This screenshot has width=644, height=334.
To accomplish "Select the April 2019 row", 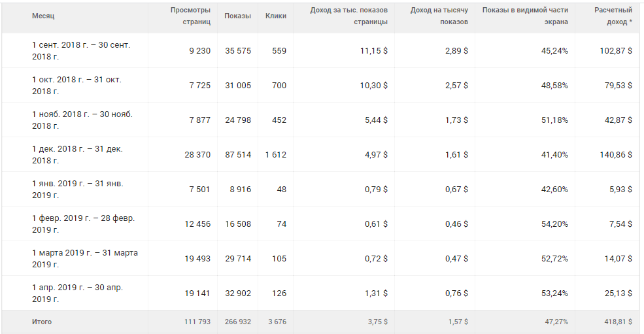I will (x=77, y=293).
